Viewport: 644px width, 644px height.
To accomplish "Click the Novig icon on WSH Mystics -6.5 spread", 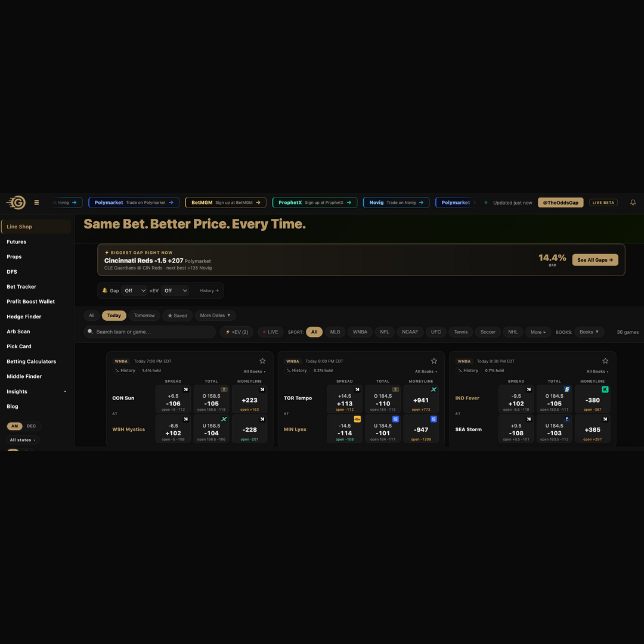I will [x=185, y=419].
